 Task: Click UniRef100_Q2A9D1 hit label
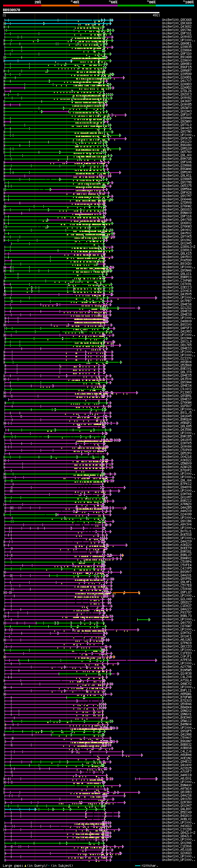[x=177, y=78]
